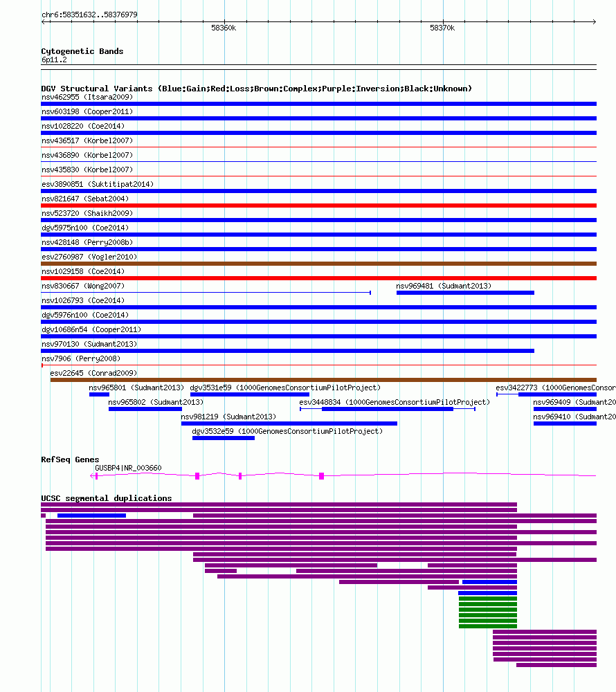
Task: Select nsv1026793 (Coe2014) label
Action: tap(83, 300)
